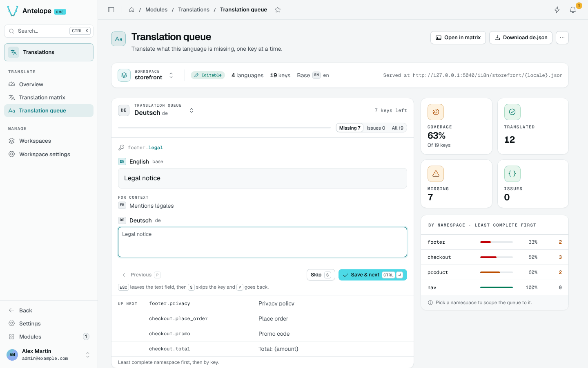Image resolution: width=588 pixels, height=368 pixels.
Task: Open Translation matrix in sidebar
Action: click(x=49, y=97)
